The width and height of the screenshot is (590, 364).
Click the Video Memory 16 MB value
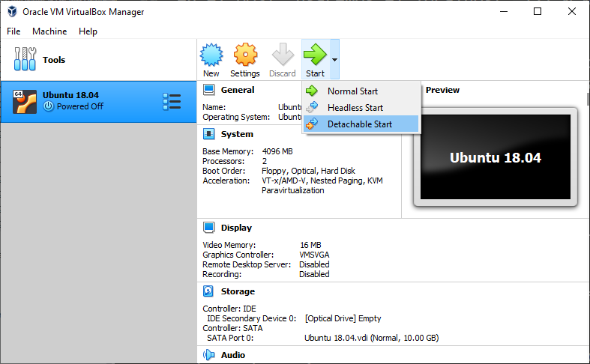click(x=310, y=245)
